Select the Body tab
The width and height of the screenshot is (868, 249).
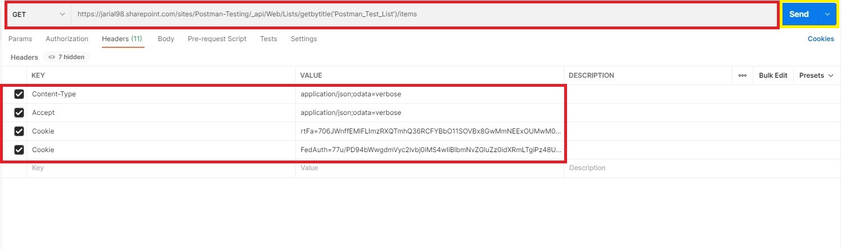tap(166, 39)
